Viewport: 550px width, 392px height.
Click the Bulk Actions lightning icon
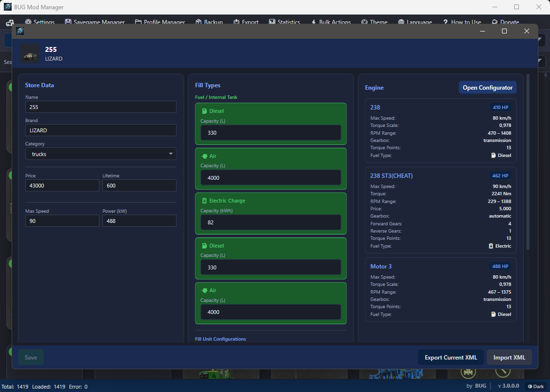pyautogui.click(x=313, y=22)
